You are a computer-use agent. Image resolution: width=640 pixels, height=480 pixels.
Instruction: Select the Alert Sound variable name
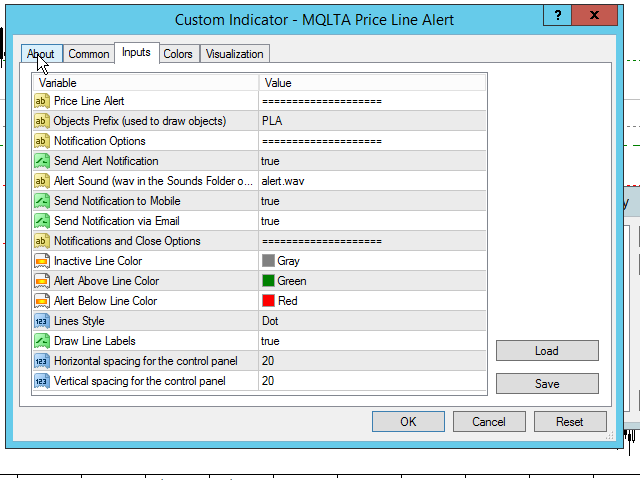tap(153, 181)
